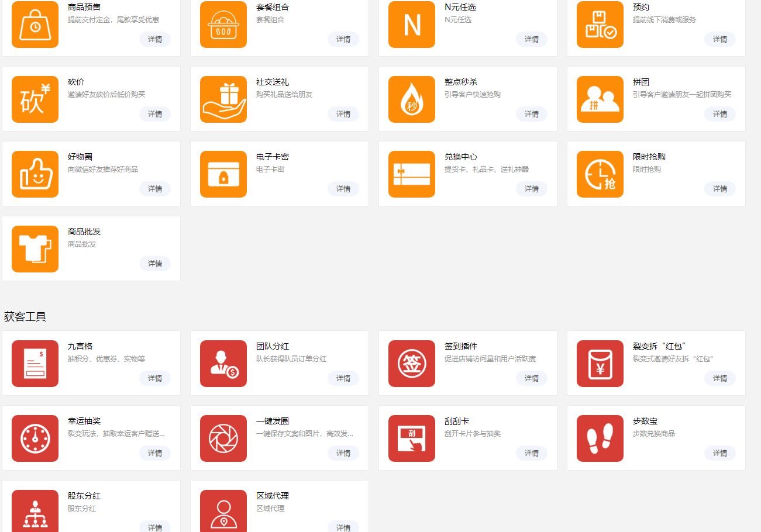Click the 步数宝 footprints icon
The height and width of the screenshot is (532, 761).
pyautogui.click(x=600, y=438)
